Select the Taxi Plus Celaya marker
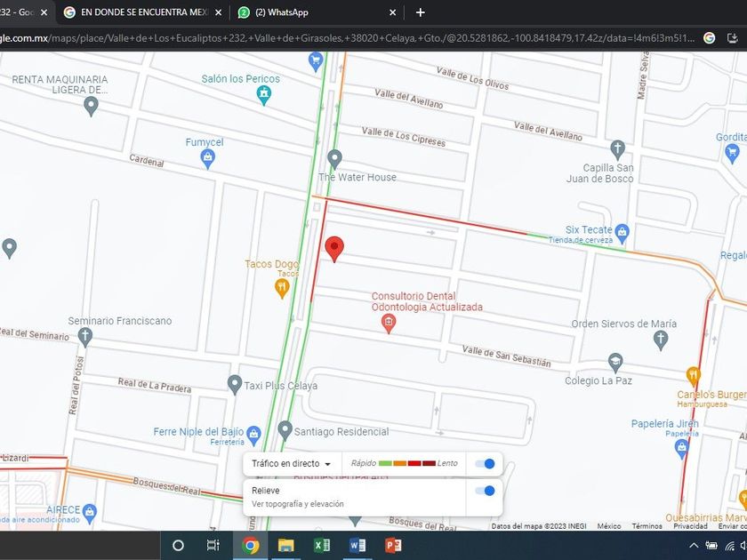This screenshot has width=747, height=560. pyautogui.click(x=235, y=384)
